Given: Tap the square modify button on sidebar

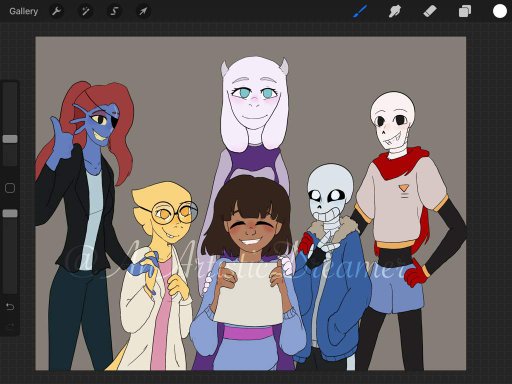Looking at the screenshot, I should tap(10, 188).
